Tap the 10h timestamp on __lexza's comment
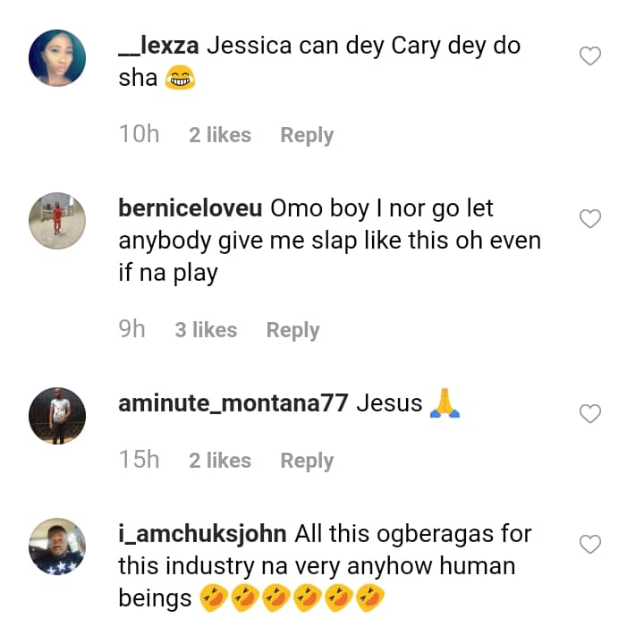644x644 pixels. point(139,135)
